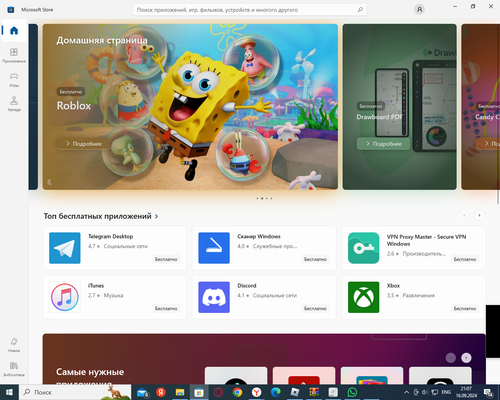Screen dimensions: 500x400
Task: Open the Library icon in sidebar
Action: 14,369
